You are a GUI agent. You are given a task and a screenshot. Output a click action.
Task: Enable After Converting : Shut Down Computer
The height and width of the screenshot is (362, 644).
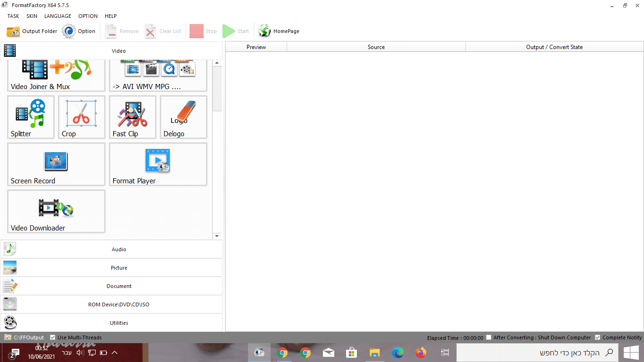(489, 337)
